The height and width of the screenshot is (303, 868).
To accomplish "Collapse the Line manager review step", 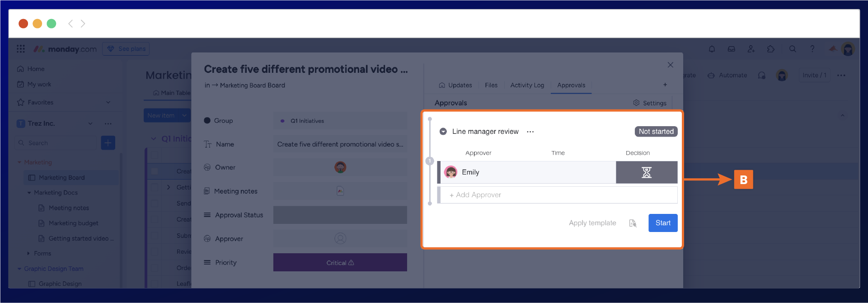I will click(x=443, y=132).
